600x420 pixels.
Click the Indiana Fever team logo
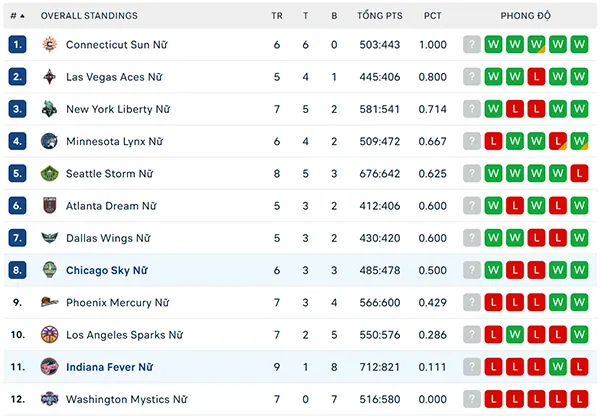(49, 367)
